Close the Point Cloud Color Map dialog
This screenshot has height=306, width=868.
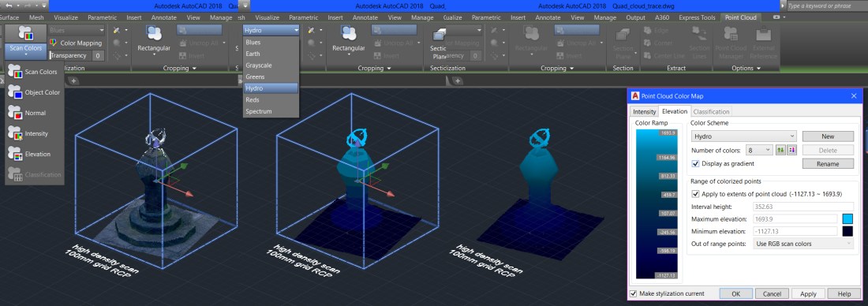pos(854,95)
